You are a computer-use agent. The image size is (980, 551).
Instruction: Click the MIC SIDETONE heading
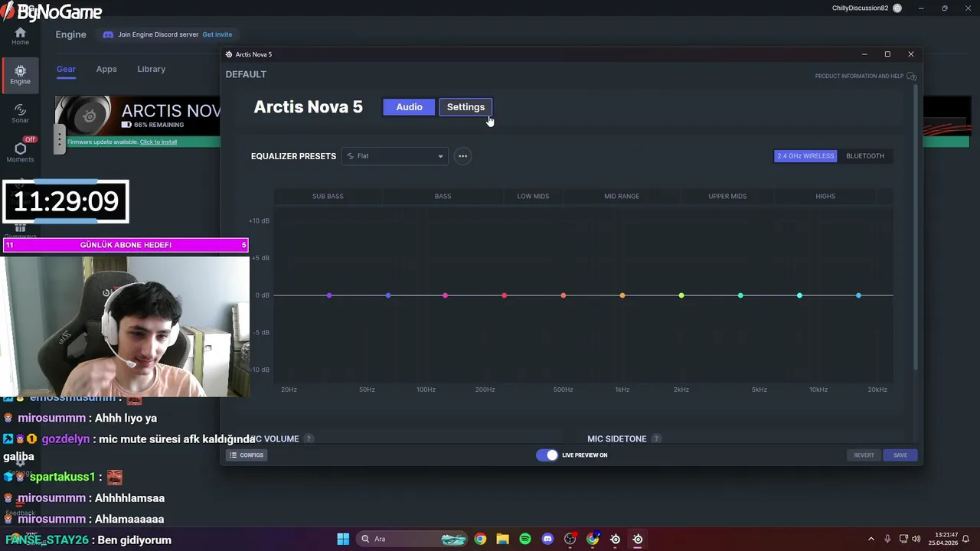pyautogui.click(x=617, y=439)
